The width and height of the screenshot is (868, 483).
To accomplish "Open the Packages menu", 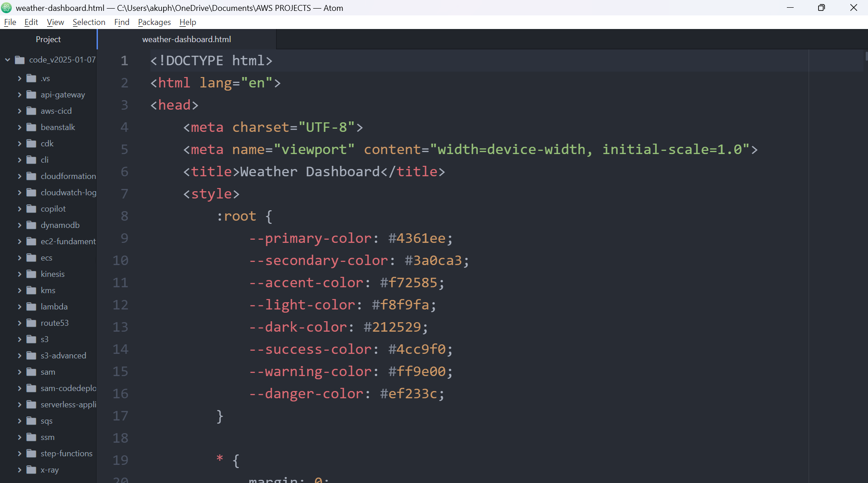I will coord(154,22).
